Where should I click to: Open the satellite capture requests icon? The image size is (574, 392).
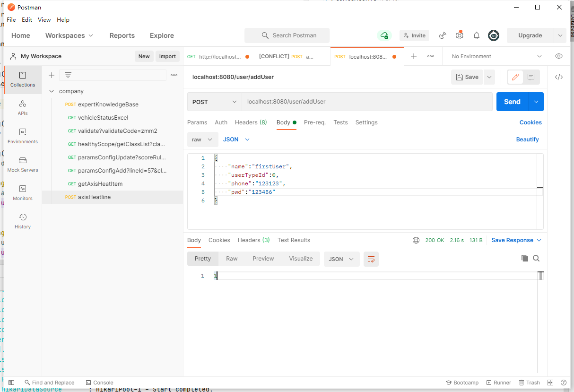tap(443, 35)
